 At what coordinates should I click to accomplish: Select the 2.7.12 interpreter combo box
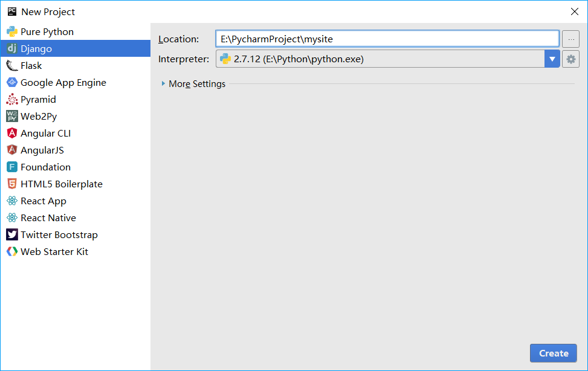click(x=388, y=59)
